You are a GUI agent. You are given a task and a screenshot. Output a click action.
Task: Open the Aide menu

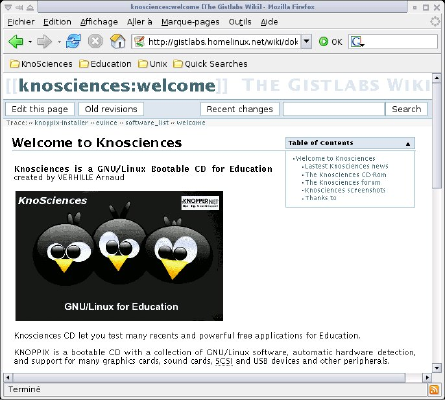pos(269,22)
